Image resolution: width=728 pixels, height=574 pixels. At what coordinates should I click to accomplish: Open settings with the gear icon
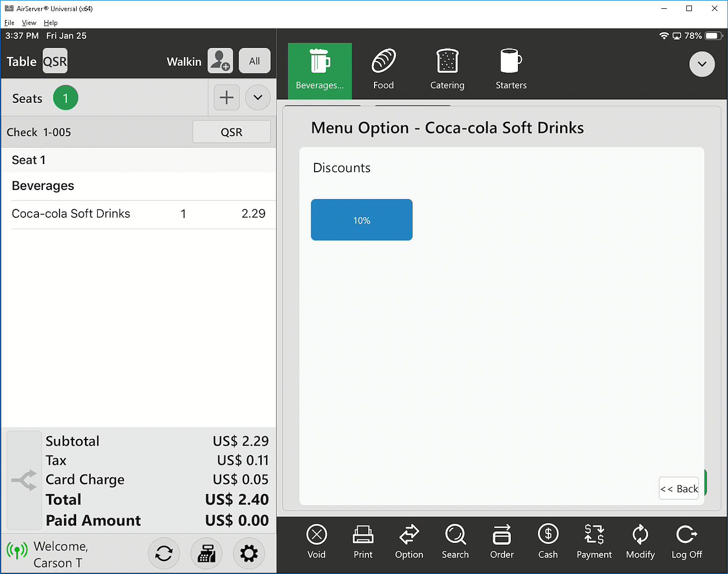[248, 553]
